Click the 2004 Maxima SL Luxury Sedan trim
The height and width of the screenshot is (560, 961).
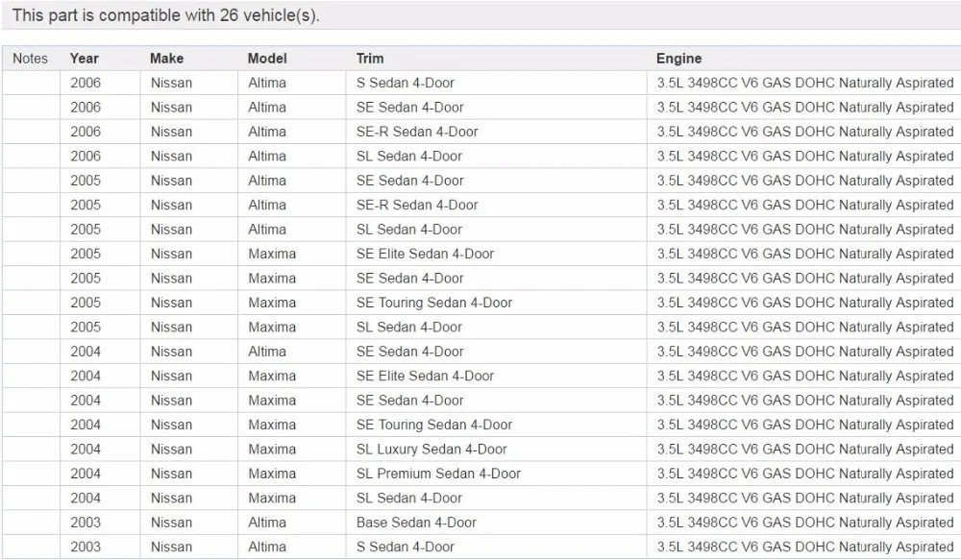tap(431, 450)
